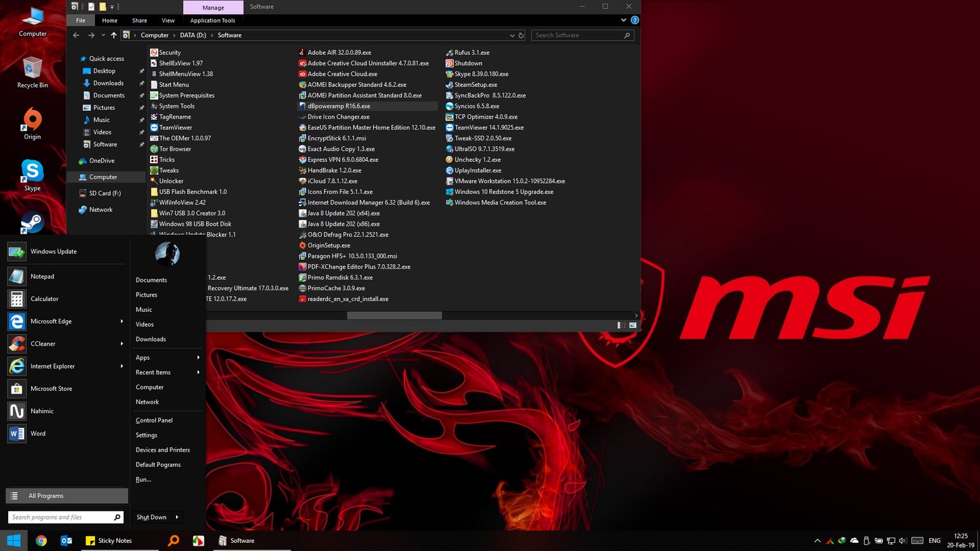Open the address bar history dropdown
Viewport: 980px width, 551px height.
[512, 35]
